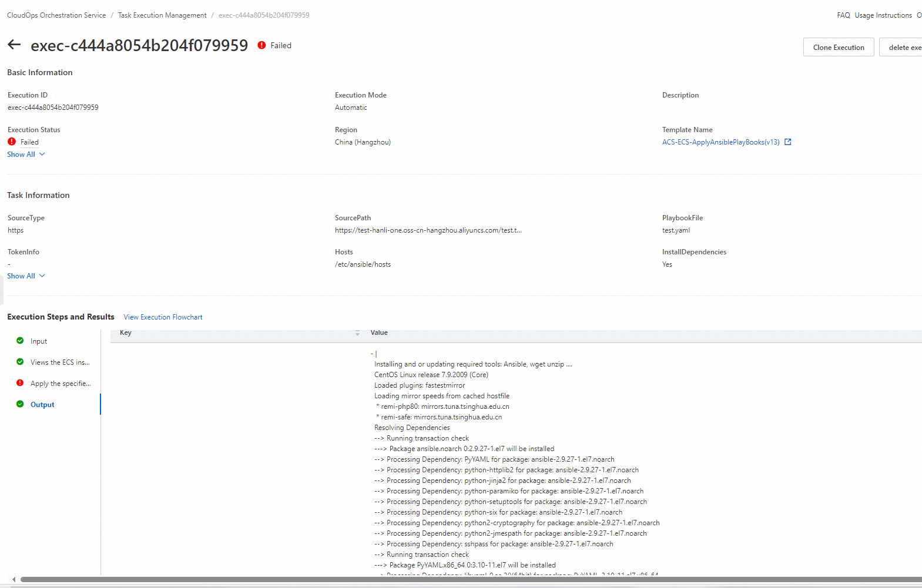Viewport: 922px width, 588px height.
Task: Click red error icon for Apply the specifie step
Action: click(x=20, y=383)
